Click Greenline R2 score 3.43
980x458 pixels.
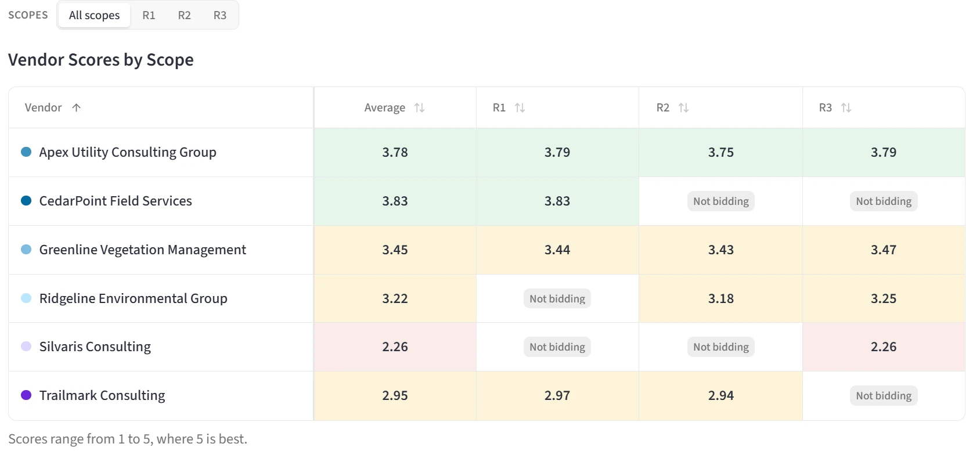(x=721, y=250)
